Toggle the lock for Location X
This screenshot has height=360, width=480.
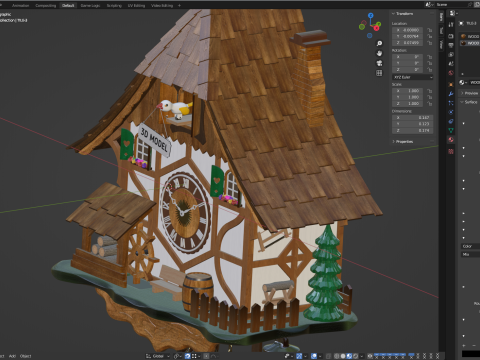click(429, 30)
